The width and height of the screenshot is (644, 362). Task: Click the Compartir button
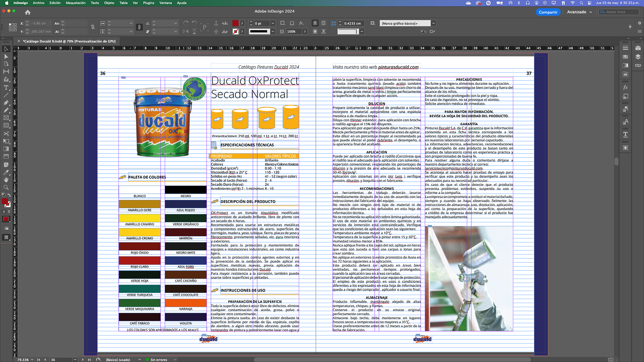pos(548,12)
